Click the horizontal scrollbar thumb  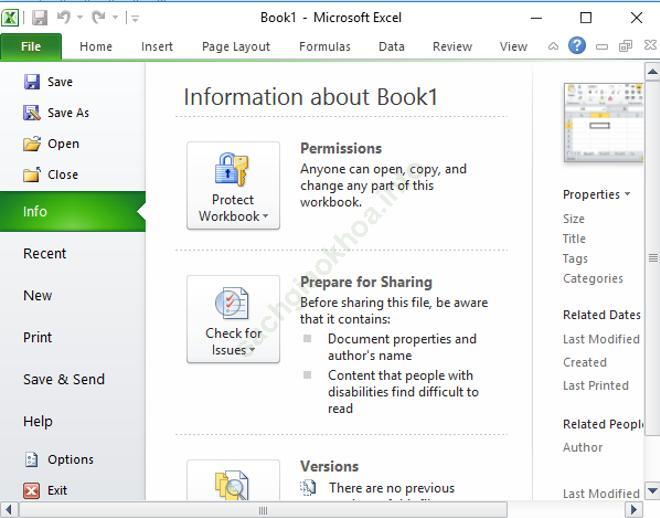(x=263, y=510)
